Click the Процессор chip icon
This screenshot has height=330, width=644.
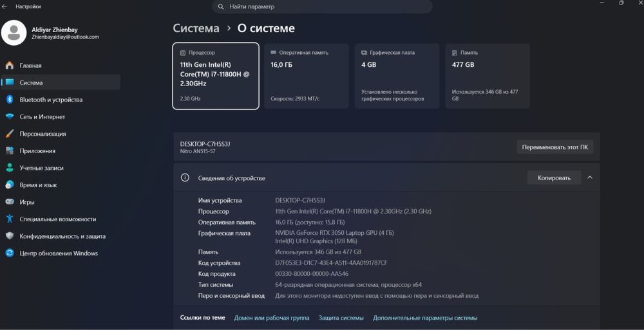[x=183, y=53]
